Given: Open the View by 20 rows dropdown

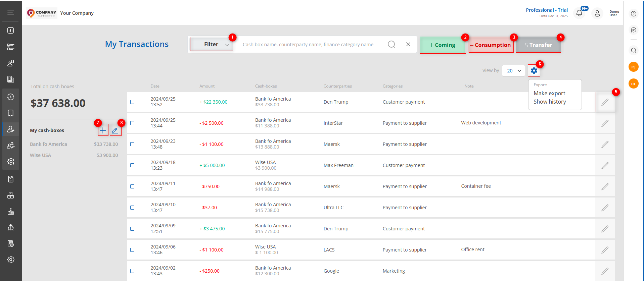Looking at the screenshot, I should 513,71.
